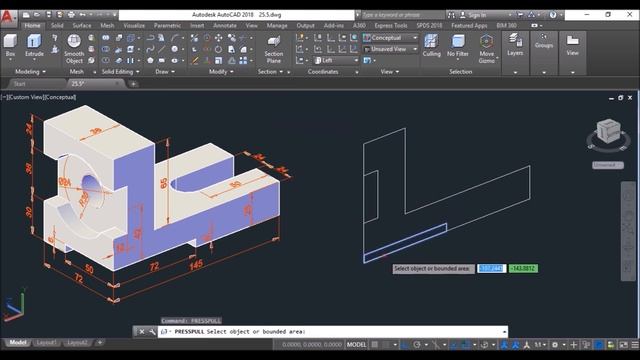This screenshot has height=360, width=640.
Task: Click the green dynamic input value field
Action: click(523, 269)
